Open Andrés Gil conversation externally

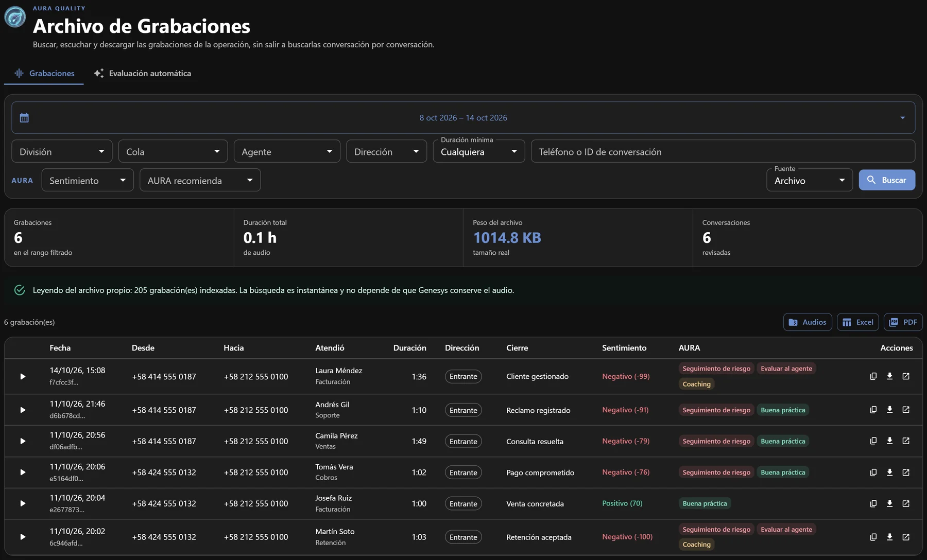coord(906,410)
